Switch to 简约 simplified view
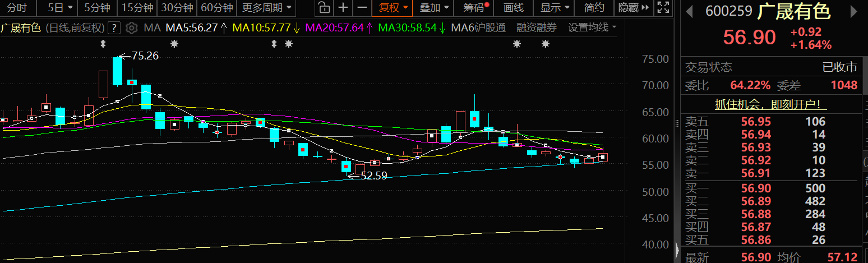The height and width of the screenshot is (263, 868). (594, 8)
